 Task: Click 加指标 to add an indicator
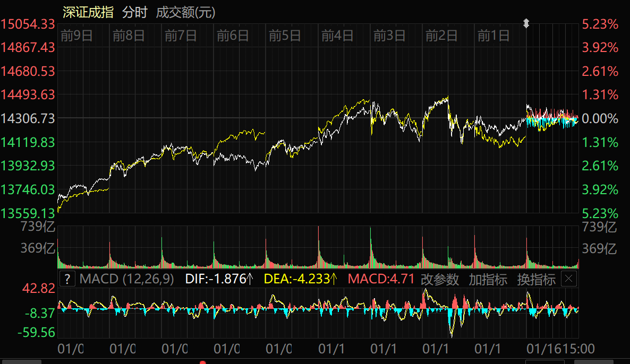488,279
